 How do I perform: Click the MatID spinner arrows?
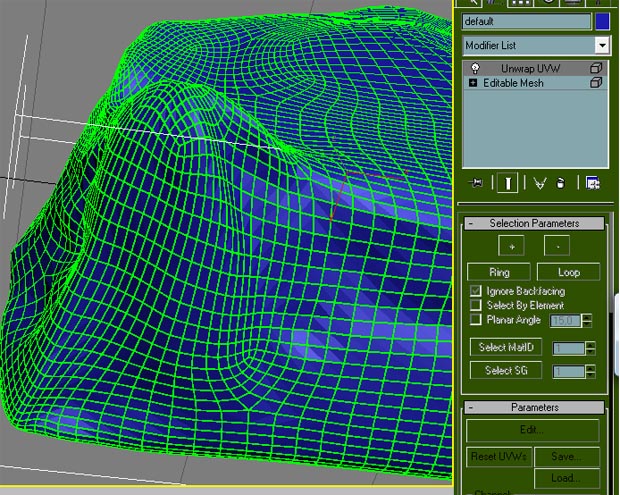(x=590, y=348)
